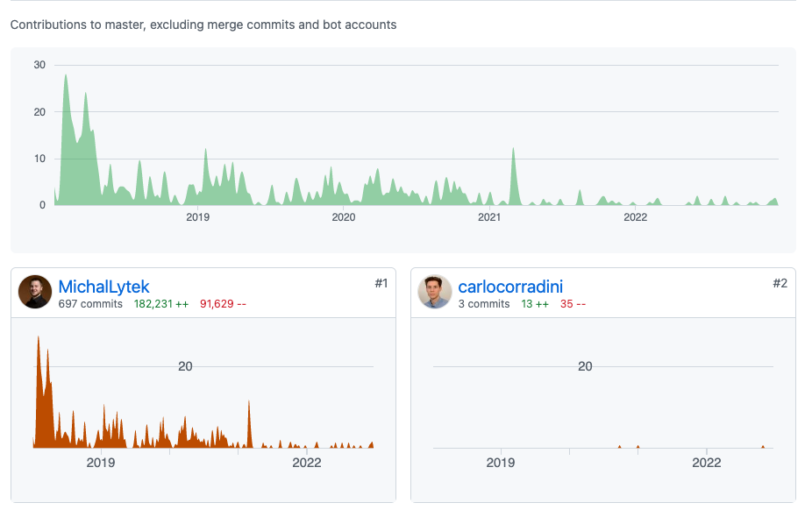This screenshot has width=812, height=517.
Task: Click the #2 rank label
Action: (x=780, y=283)
